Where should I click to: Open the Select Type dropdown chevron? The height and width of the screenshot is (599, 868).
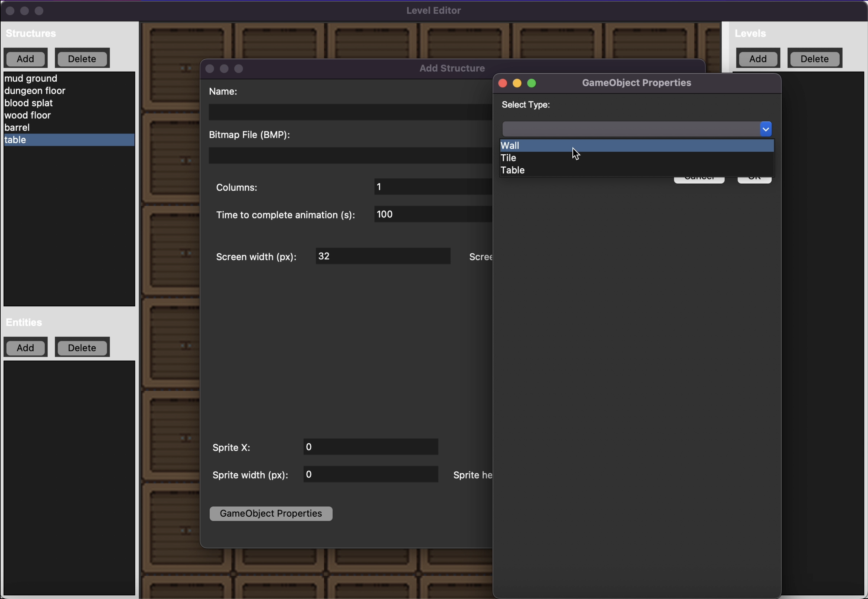(765, 129)
